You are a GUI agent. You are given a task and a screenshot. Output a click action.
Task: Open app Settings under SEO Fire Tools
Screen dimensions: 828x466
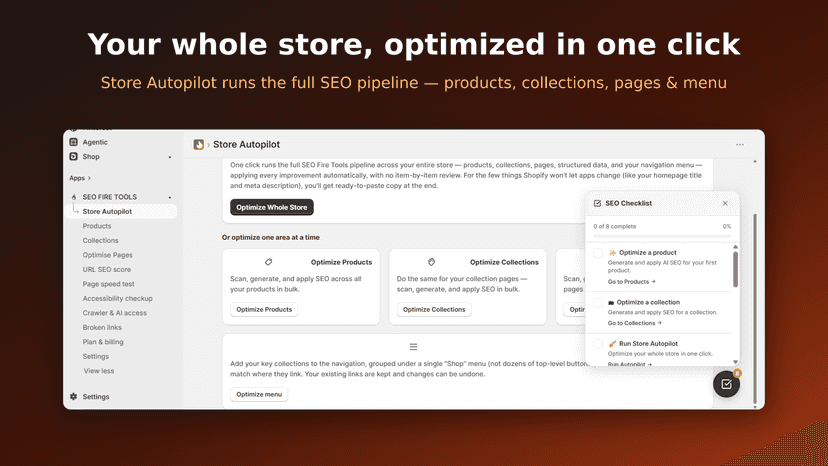(96, 357)
